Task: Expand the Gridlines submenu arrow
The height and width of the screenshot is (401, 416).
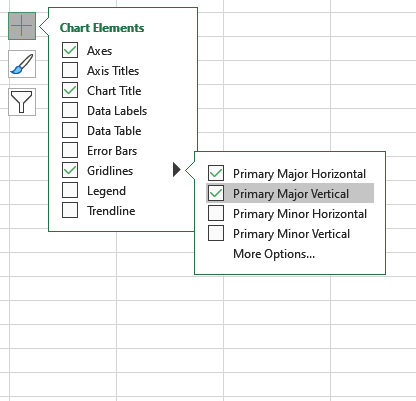Action: pos(177,170)
